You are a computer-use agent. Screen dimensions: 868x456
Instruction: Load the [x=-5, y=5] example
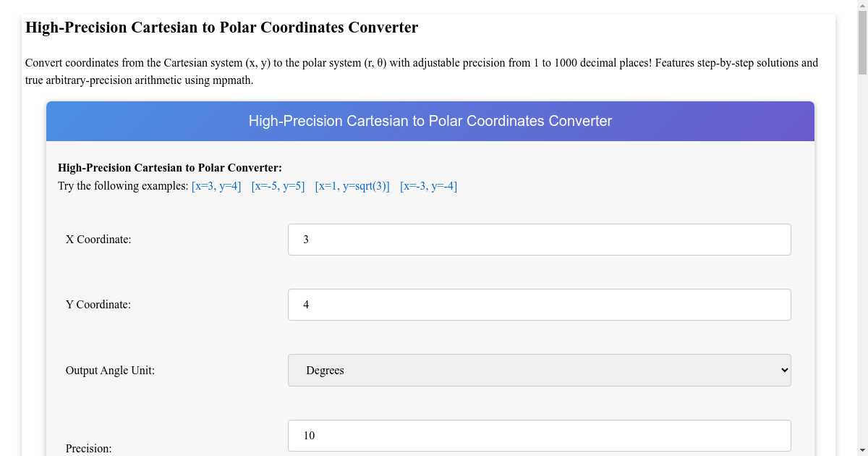pyautogui.click(x=278, y=186)
